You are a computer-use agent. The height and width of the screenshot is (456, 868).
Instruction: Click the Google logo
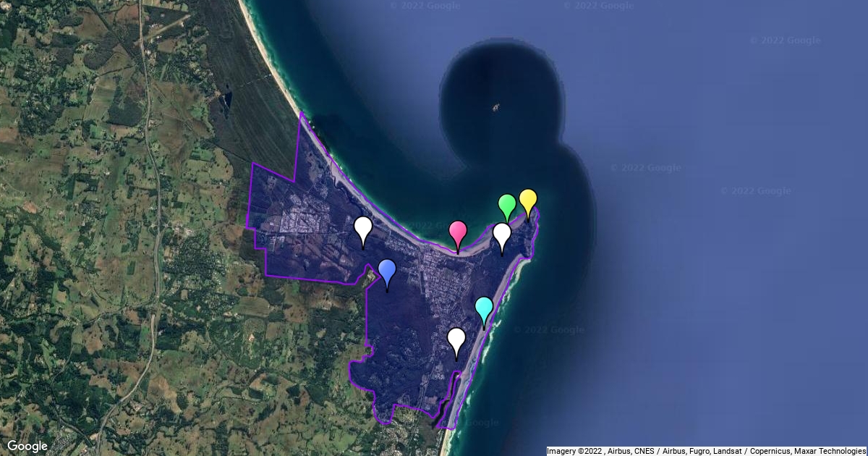click(27, 446)
